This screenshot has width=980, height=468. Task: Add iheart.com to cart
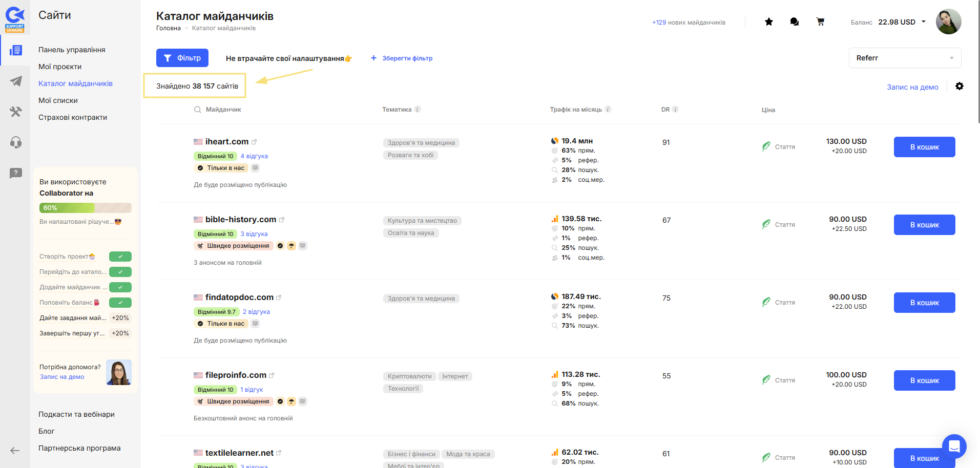tap(924, 147)
